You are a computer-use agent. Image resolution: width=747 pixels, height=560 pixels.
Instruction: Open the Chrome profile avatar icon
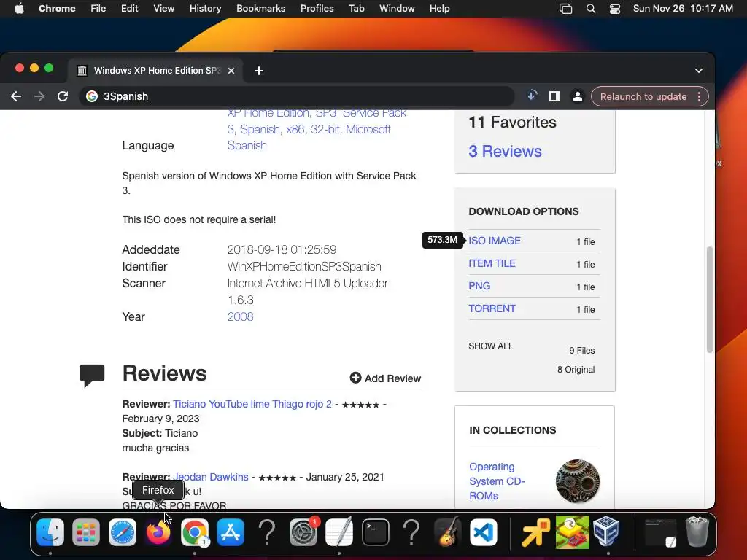(578, 96)
